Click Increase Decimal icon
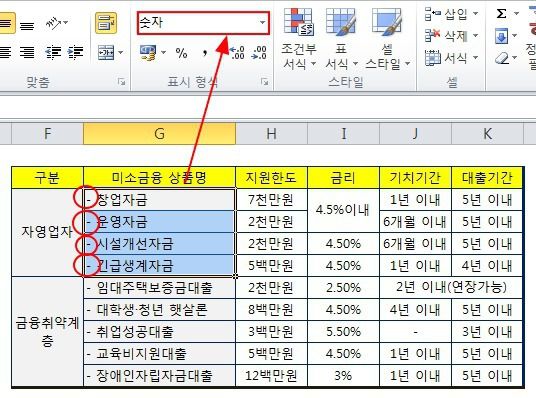536x398 pixels. (x=237, y=53)
